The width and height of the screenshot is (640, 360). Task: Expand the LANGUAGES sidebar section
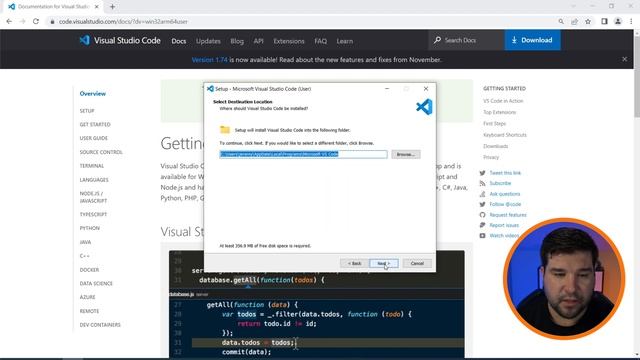point(94,180)
